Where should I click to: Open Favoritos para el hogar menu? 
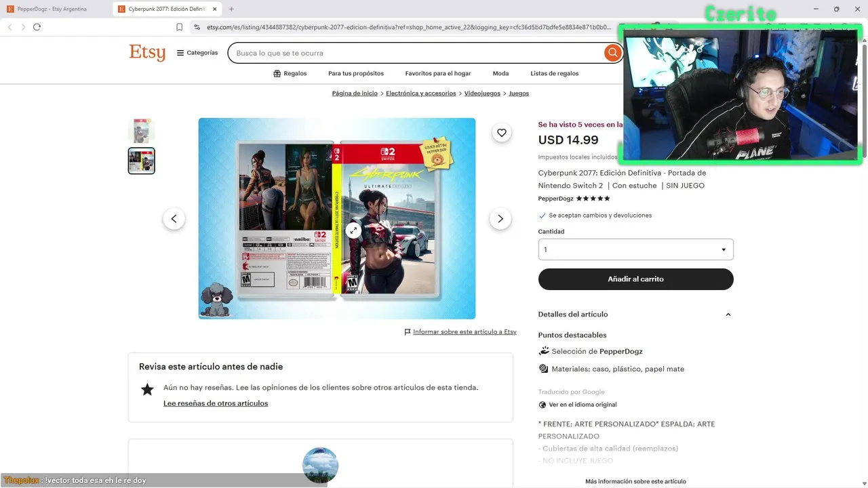click(x=438, y=73)
